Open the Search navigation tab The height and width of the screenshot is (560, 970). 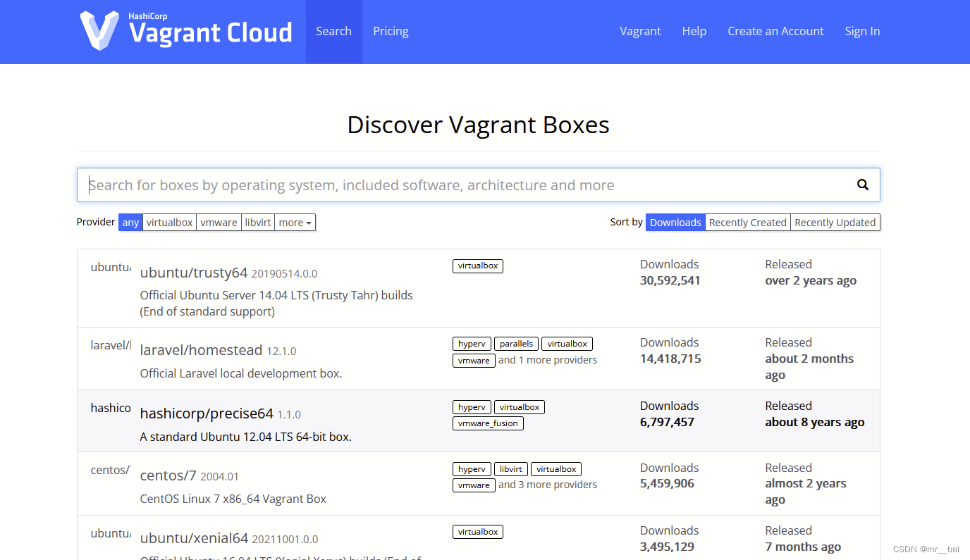point(333,31)
